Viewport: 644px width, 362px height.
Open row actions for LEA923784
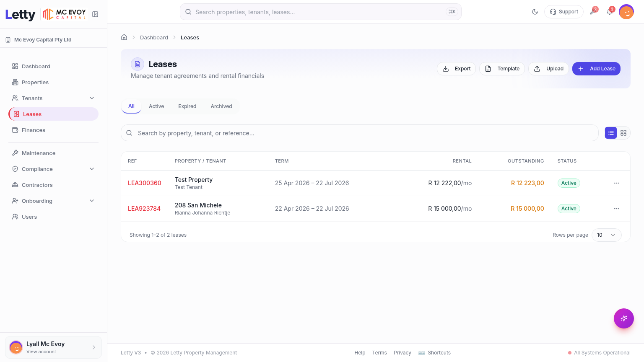[617, 209]
